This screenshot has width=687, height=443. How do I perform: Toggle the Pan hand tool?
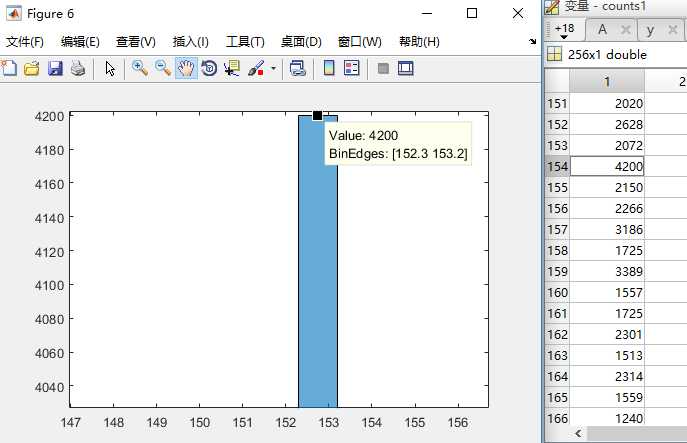[x=186, y=68]
